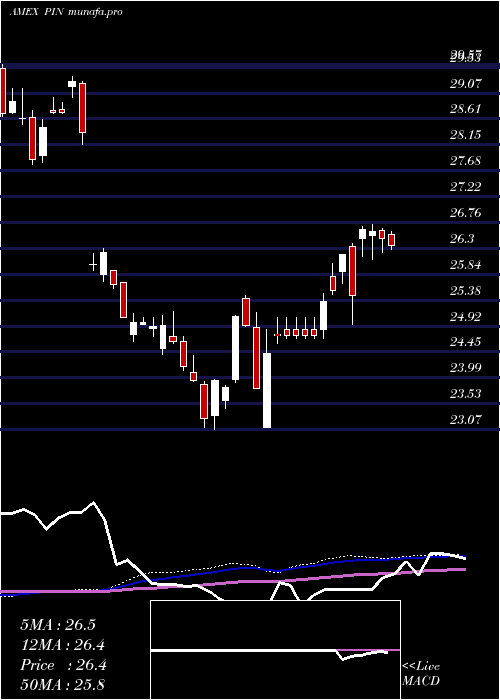Click the '<<Live MACD' label
Image resolution: width=500 pixels, height=700 pixels.
[x=421, y=673]
